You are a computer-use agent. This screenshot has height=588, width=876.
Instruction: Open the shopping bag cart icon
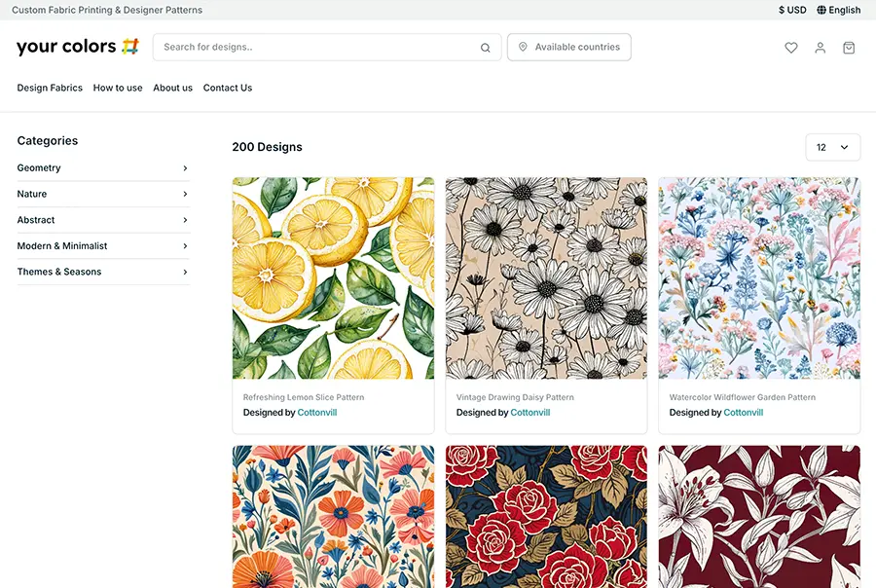849,48
